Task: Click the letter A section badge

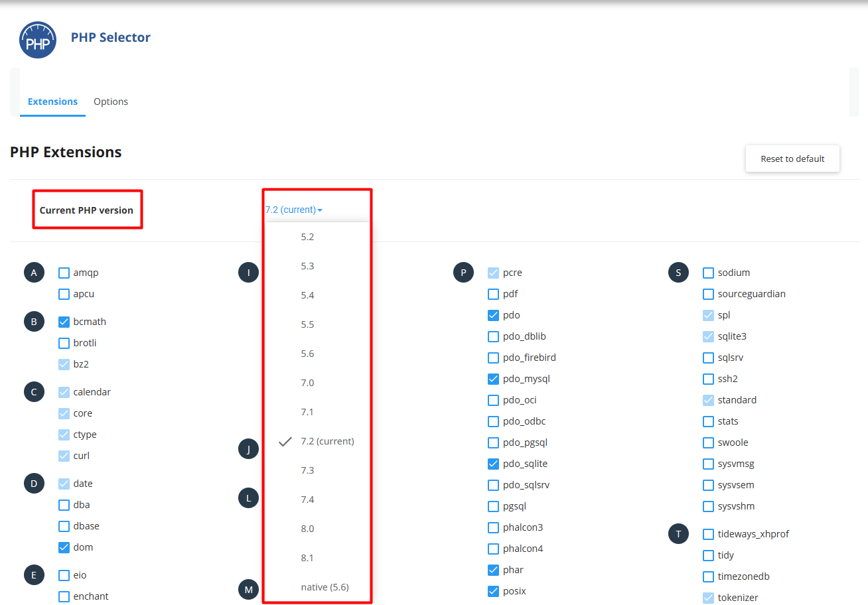Action: coord(34,272)
